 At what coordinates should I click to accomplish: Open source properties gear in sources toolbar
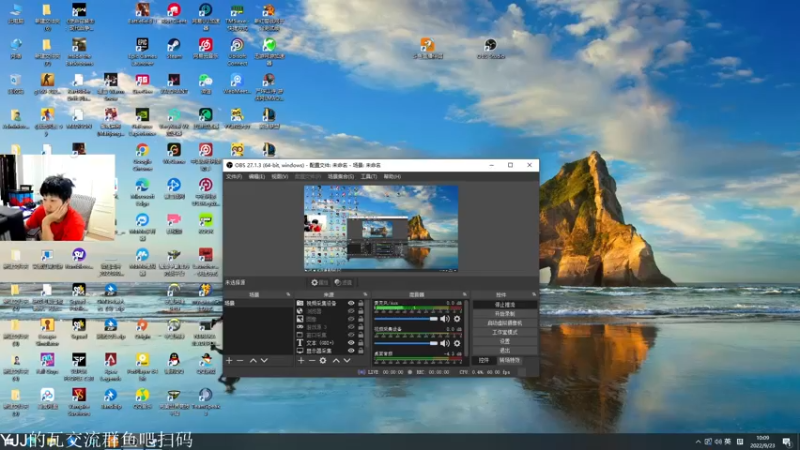pos(323,361)
